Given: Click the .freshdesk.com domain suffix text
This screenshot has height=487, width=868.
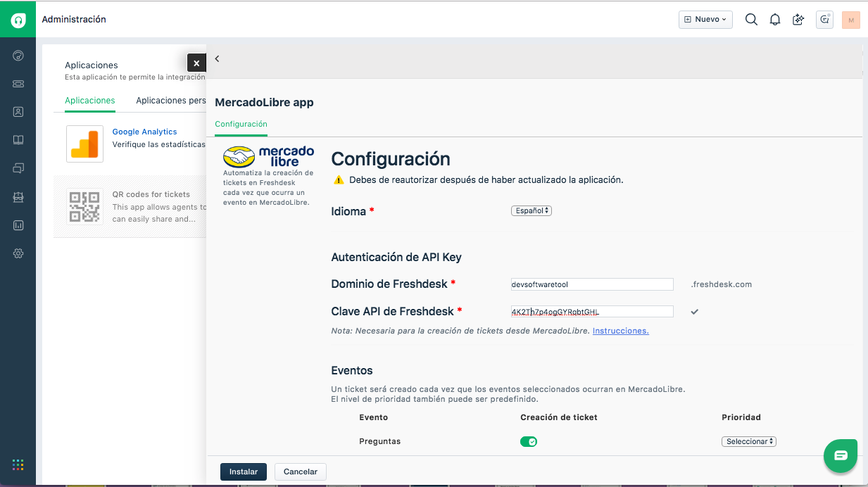Looking at the screenshot, I should pyautogui.click(x=722, y=284).
